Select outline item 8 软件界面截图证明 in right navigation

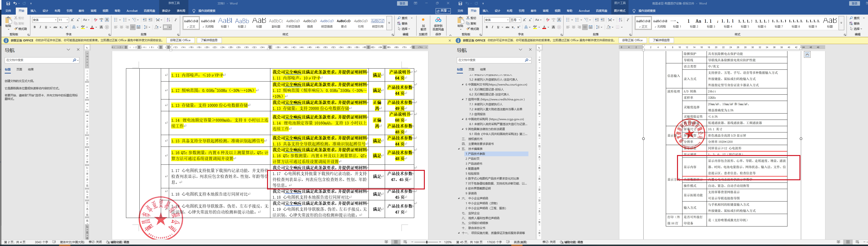pyautogui.click(x=478, y=188)
